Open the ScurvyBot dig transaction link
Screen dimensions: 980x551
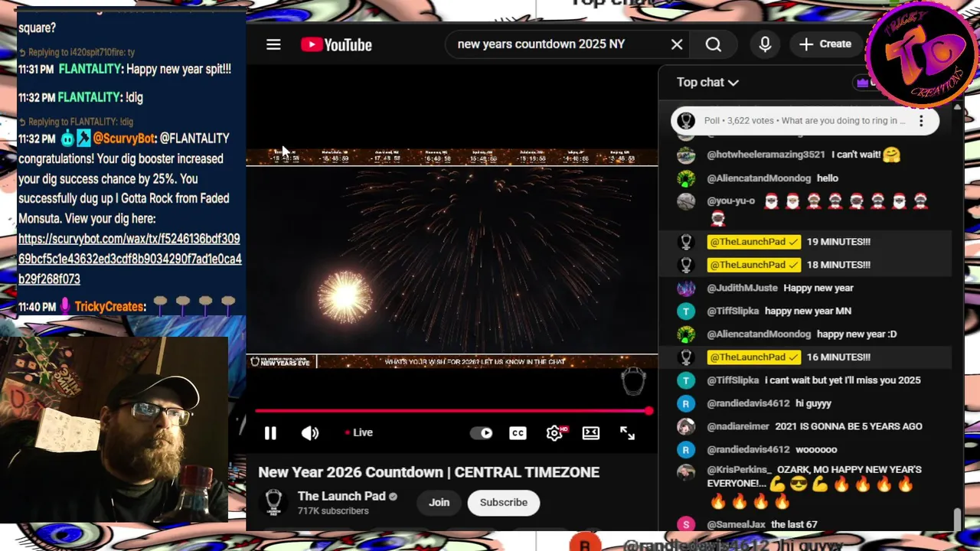coord(129,259)
